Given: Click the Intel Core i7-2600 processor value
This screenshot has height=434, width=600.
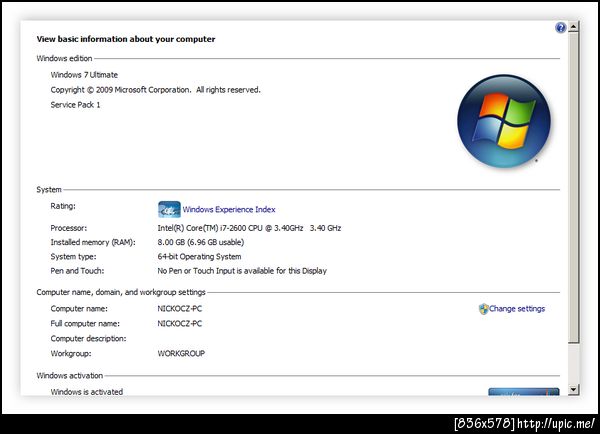Looking at the screenshot, I should 249,228.
